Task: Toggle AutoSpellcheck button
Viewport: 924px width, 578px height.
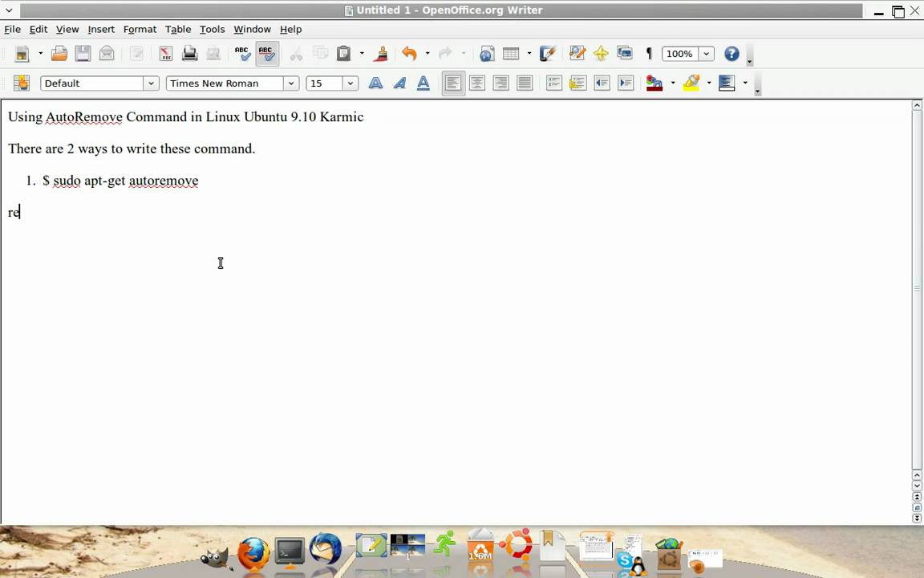Action: 267,54
